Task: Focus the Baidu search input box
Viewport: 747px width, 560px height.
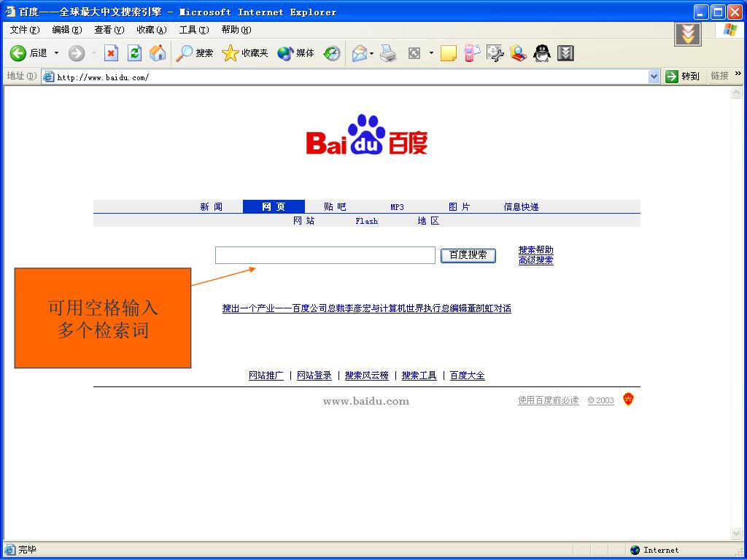Action: pyautogui.click(x=325, y=255)
